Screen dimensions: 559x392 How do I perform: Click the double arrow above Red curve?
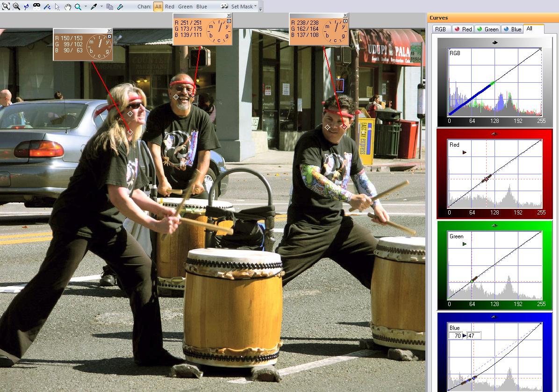point(495,134)
